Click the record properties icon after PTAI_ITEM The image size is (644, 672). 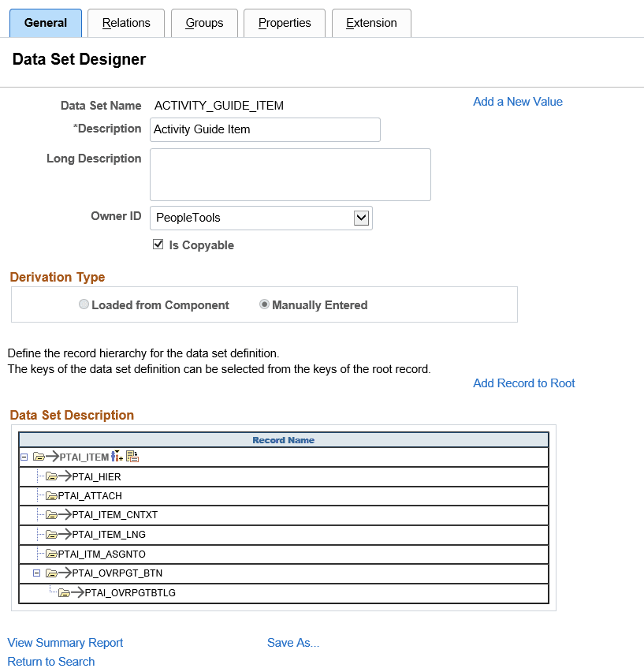(131, 456)
